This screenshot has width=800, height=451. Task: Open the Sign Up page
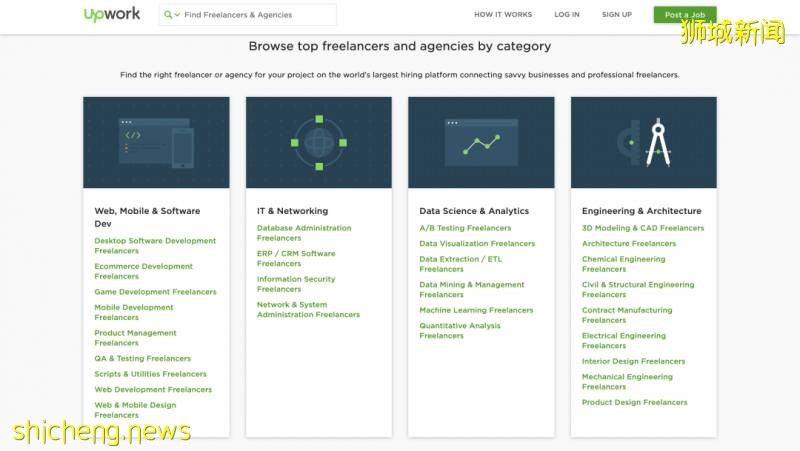[616, 15]
